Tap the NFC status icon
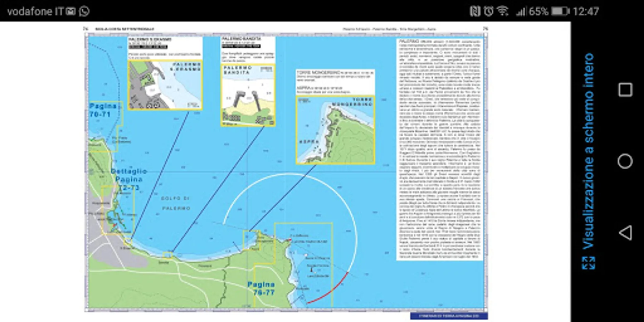 click(x=475, y=11)
